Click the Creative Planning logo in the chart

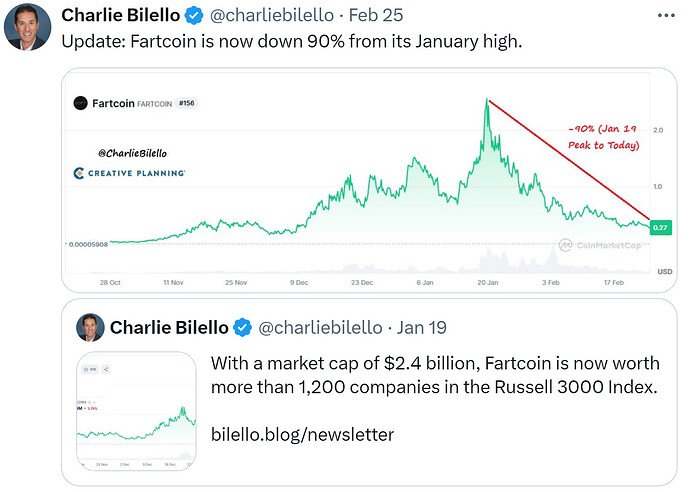point(129,173)
